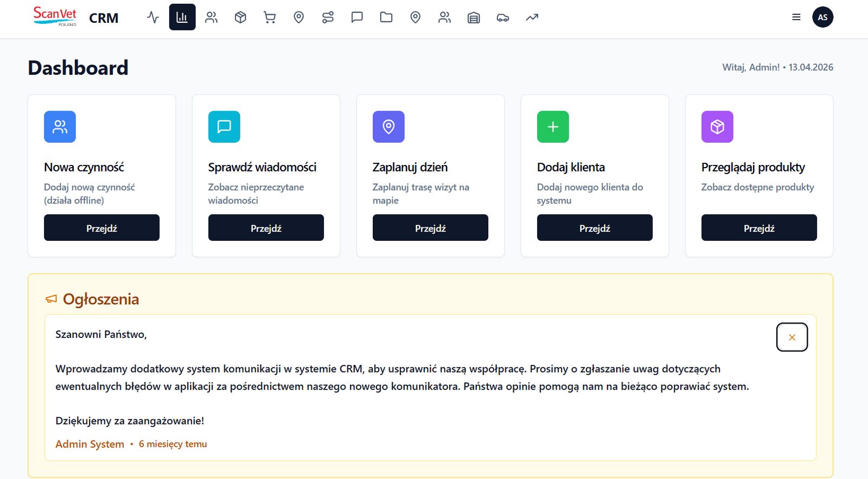Select the highlighted bar chart dashboard icon
The height and width of the screenshot is (479, 868).
click(182, 17)
